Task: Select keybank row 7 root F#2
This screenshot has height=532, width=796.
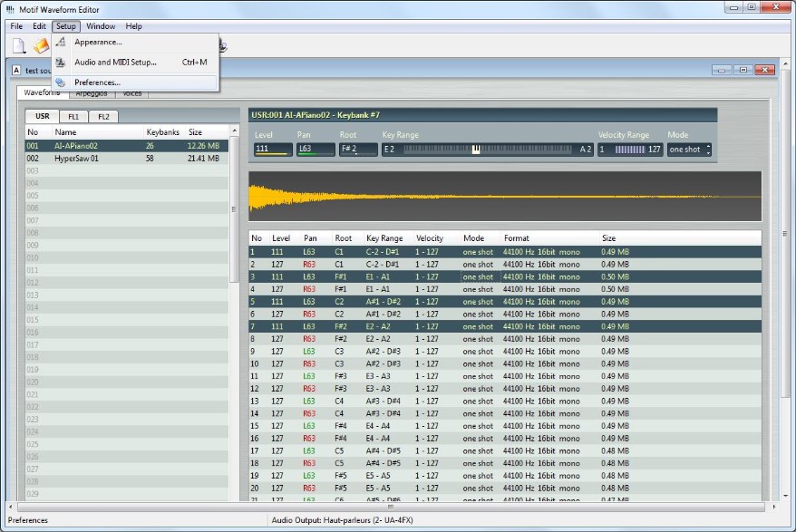Action: coord(505,326)
